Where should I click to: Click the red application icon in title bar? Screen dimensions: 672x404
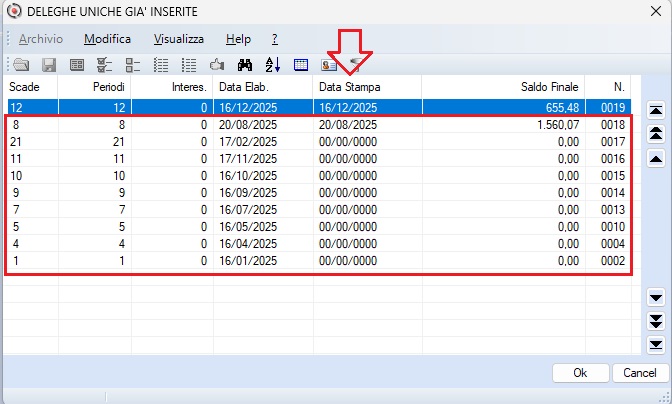pyautogui.click(x=14, y=11)
